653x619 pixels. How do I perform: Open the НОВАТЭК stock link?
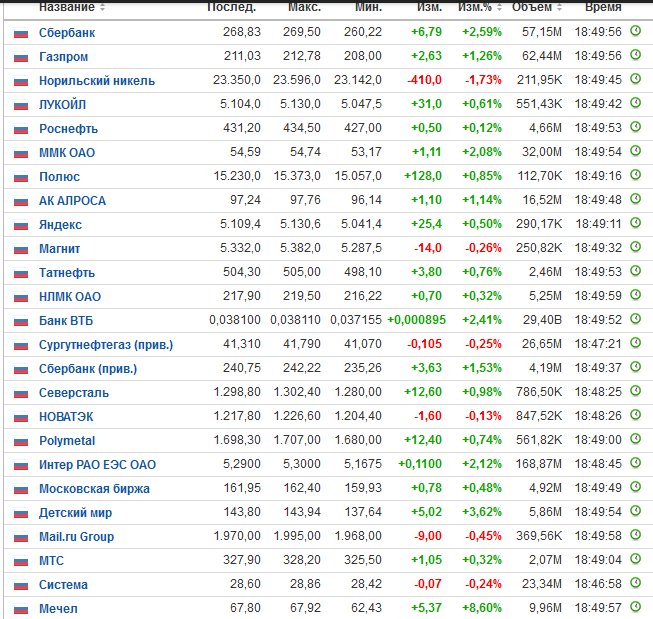(x=66, y=417)
